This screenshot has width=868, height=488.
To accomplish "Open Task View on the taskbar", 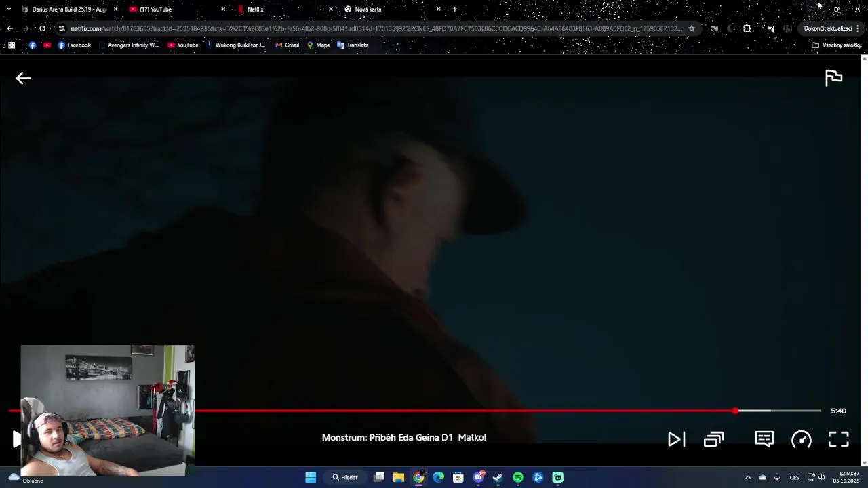I will click(379, 477).
